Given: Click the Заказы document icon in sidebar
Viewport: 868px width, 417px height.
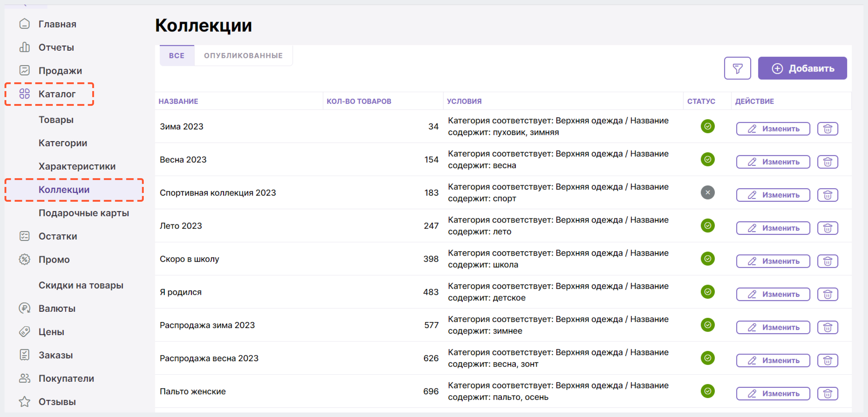Looking at the screenshot, I should point(25,355).
